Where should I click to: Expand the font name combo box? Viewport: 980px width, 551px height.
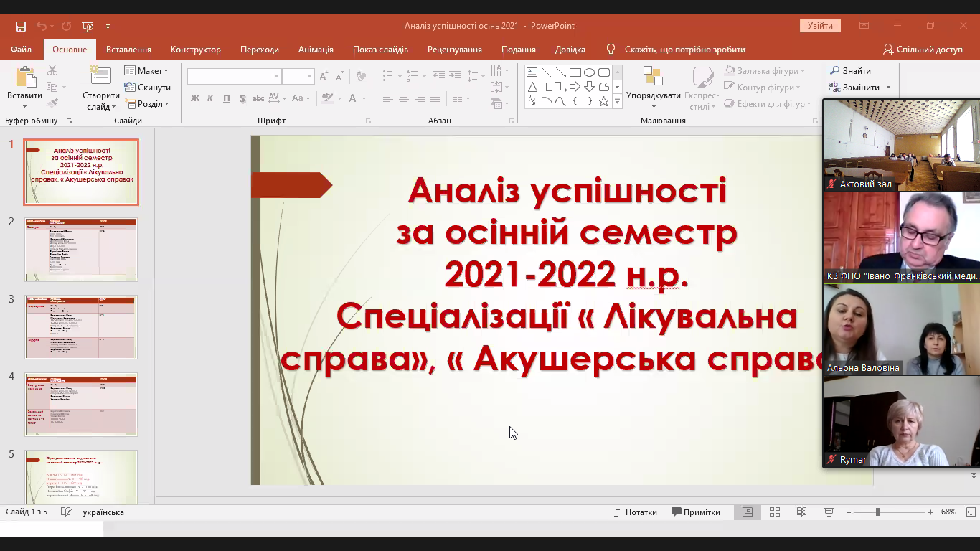pos(276,77)
